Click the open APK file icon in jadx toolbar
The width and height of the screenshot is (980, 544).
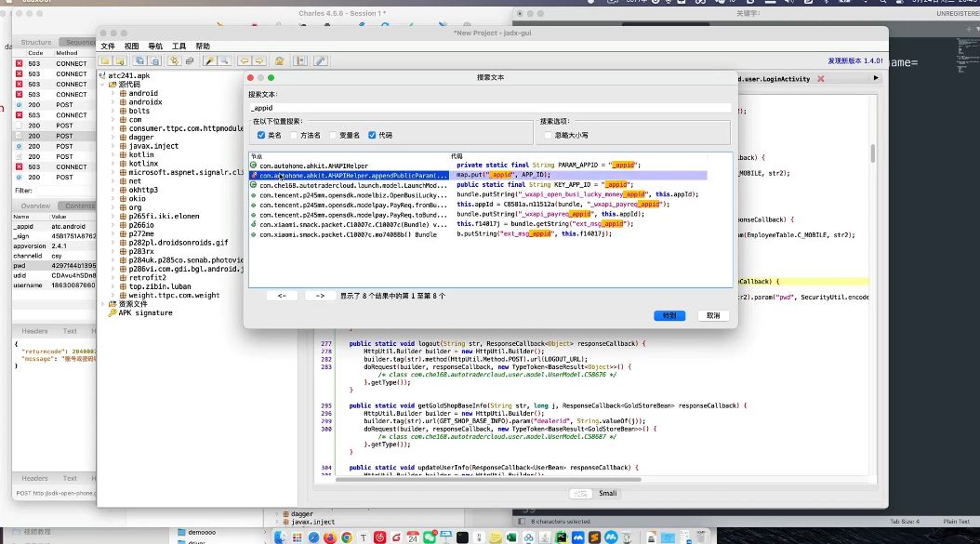click(104, 61)
